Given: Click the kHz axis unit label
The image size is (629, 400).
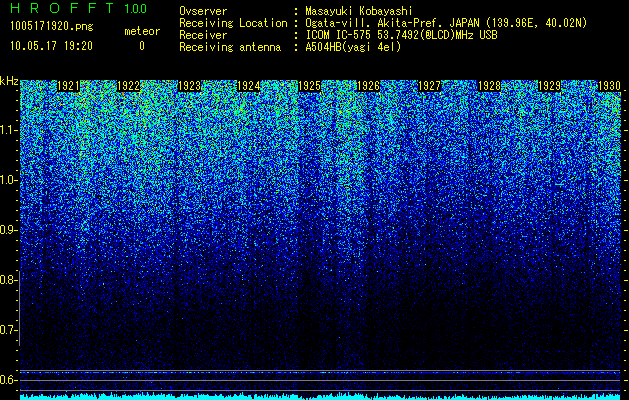Looking at the screenshot, I should click(x=9, y=81).
